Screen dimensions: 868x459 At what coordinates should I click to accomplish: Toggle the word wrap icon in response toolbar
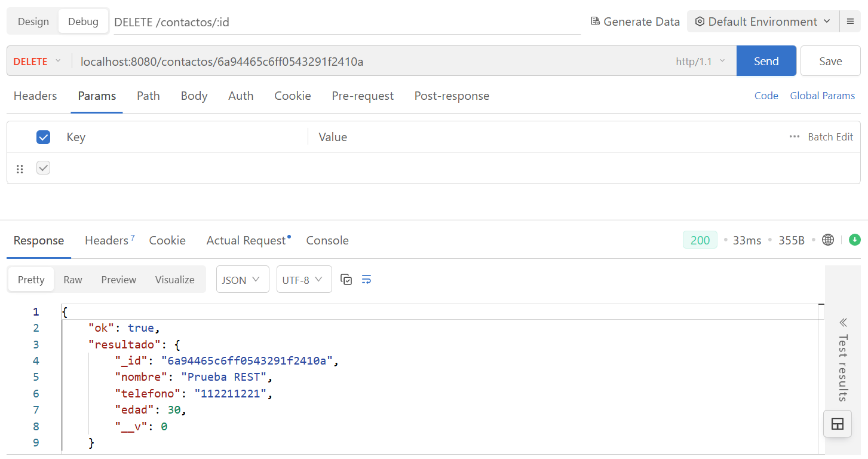[367, 280]
